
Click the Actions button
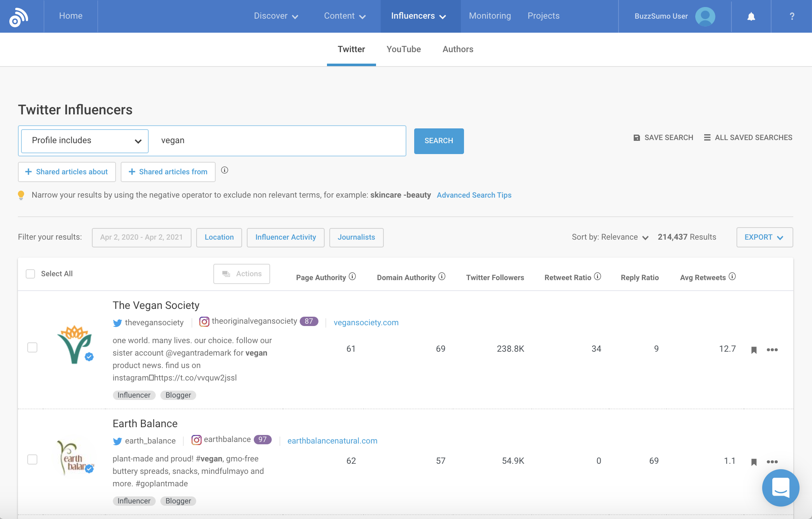pyautogui.click(x=241, y=274)
